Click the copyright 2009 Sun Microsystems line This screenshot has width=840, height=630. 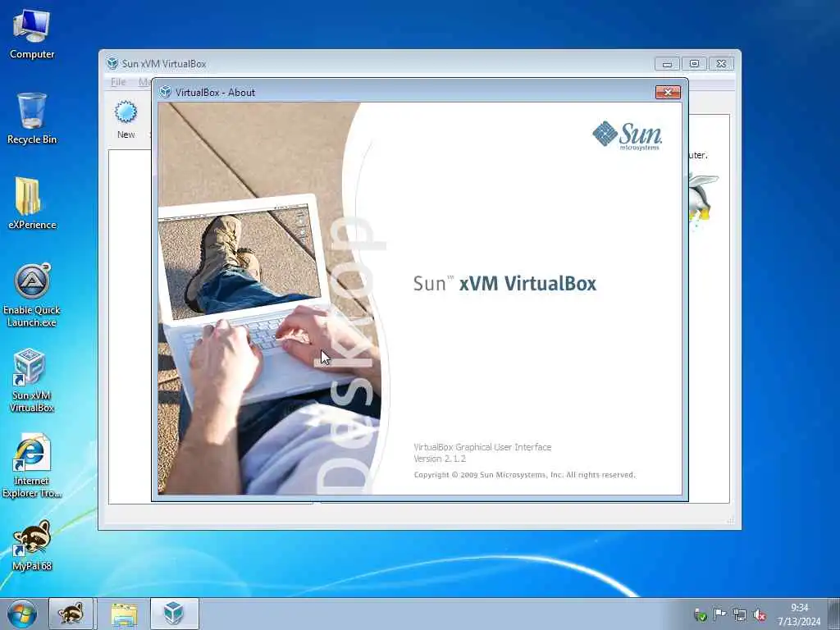click(524, 475)
